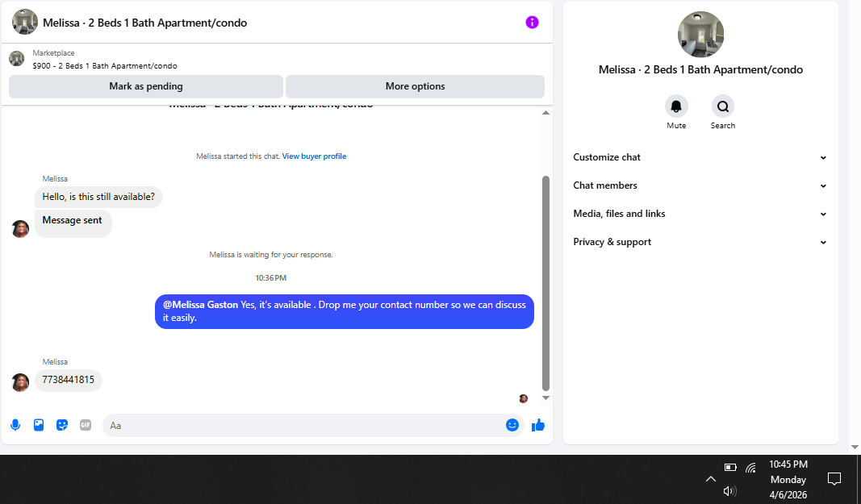Expand Privacy & support section

click(x=700, y=242)
